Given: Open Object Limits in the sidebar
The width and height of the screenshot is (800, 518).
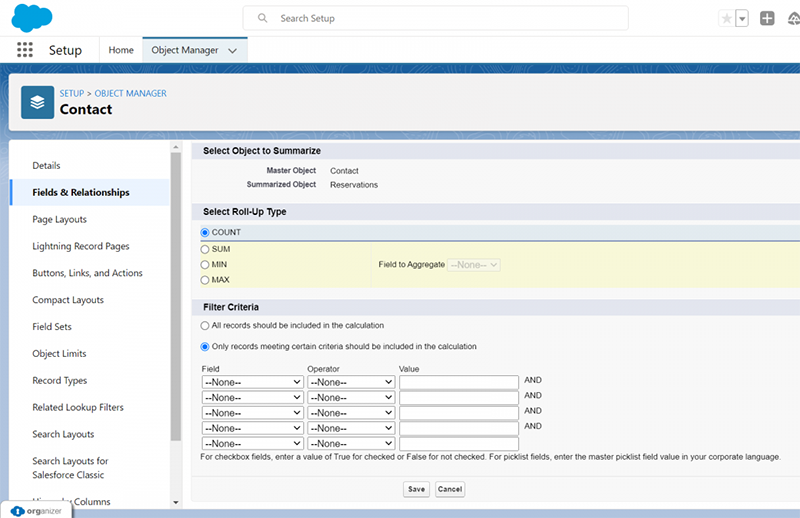Looking at the screenshot, I should click(x=59, y=354).
